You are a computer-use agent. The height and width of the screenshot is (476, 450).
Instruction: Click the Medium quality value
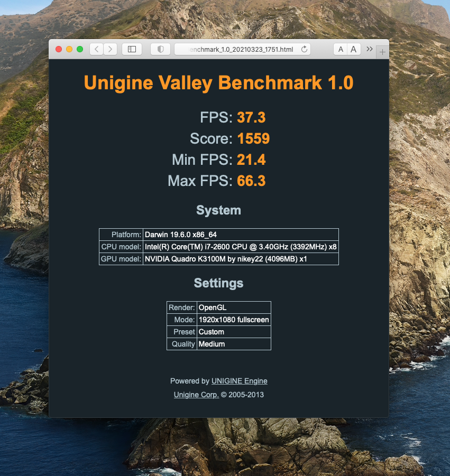click(234, 344)
